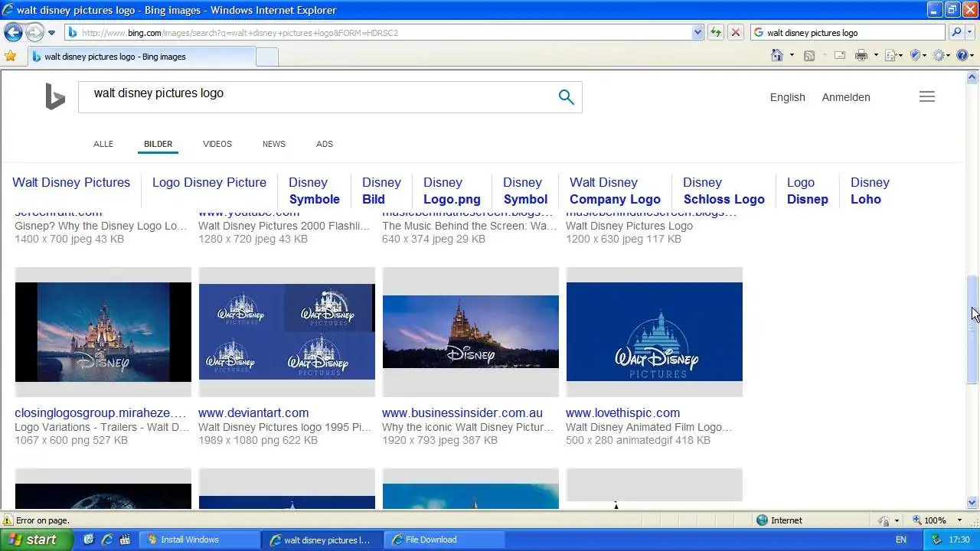Viewport: 980px width, 551px height.
Task: Click the Favorites star icon
Action: tap(10, 56)
